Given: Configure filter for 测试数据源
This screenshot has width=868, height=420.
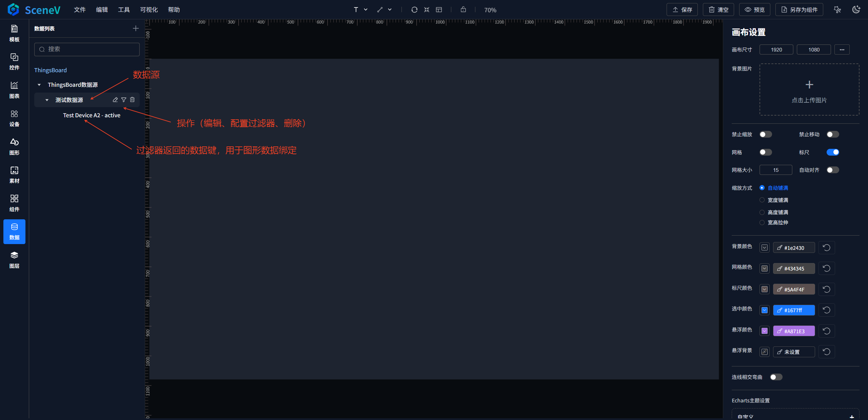Looking at the screenshot, I should coord(124,100).
